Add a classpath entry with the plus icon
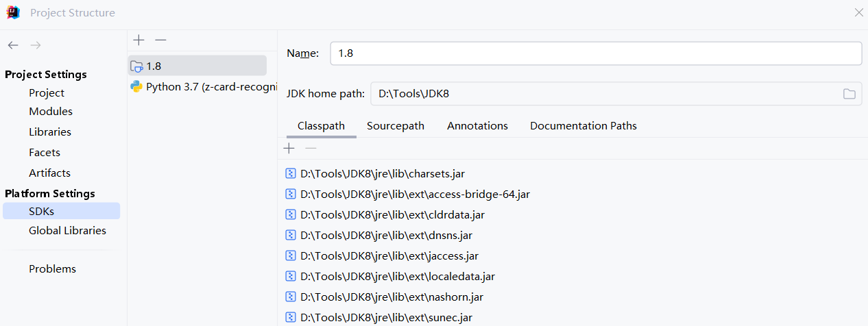Screen dimensions: 868x326 [289, 148]
